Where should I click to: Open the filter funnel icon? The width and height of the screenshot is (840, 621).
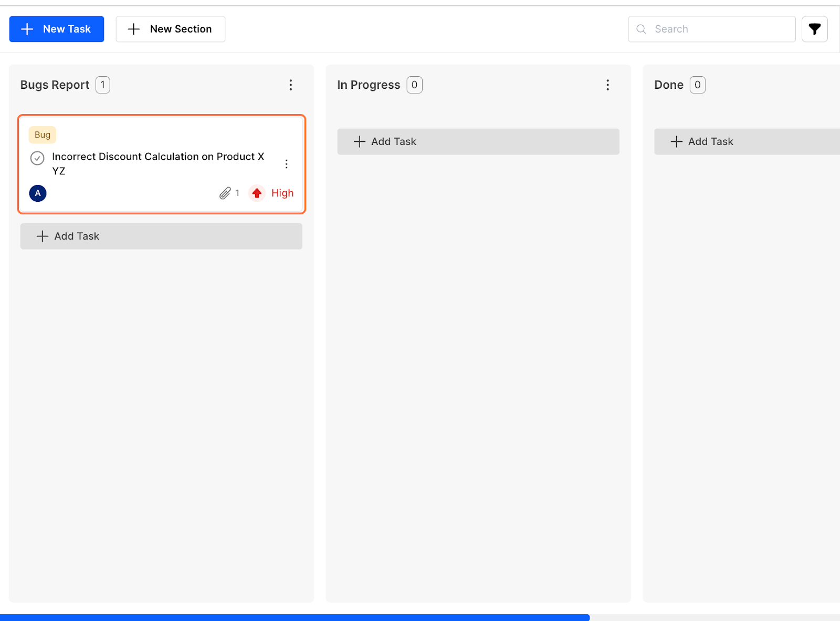pos(815,29)
